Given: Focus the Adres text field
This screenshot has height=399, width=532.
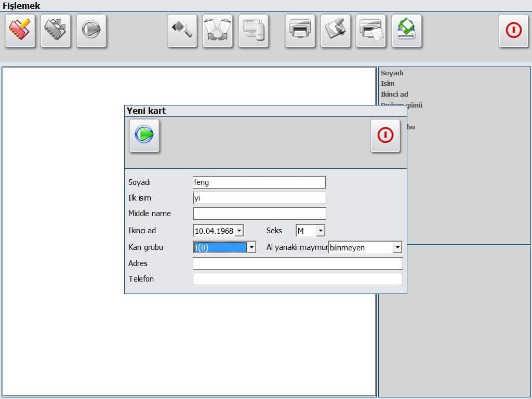Looking at the screenshot, I should (297, 263).
